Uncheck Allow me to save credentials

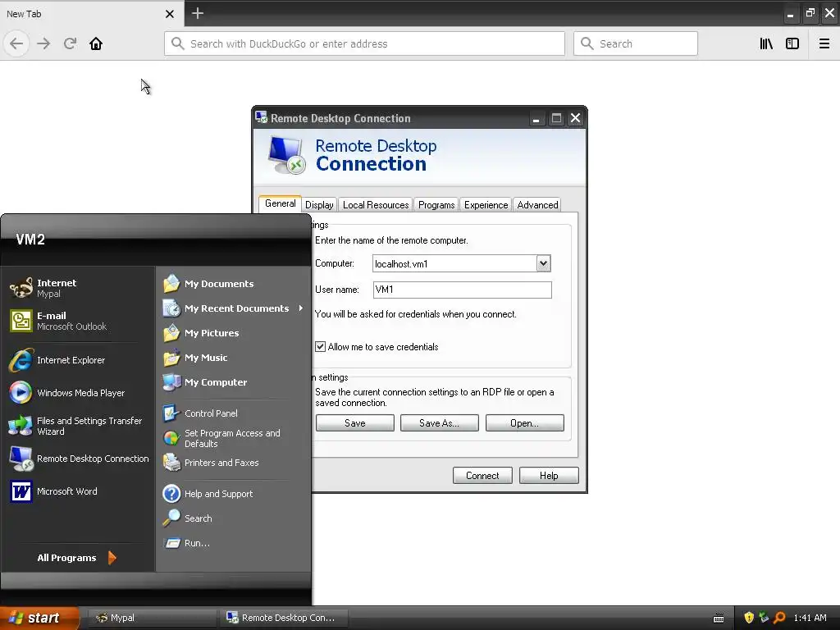coord(321,347)
